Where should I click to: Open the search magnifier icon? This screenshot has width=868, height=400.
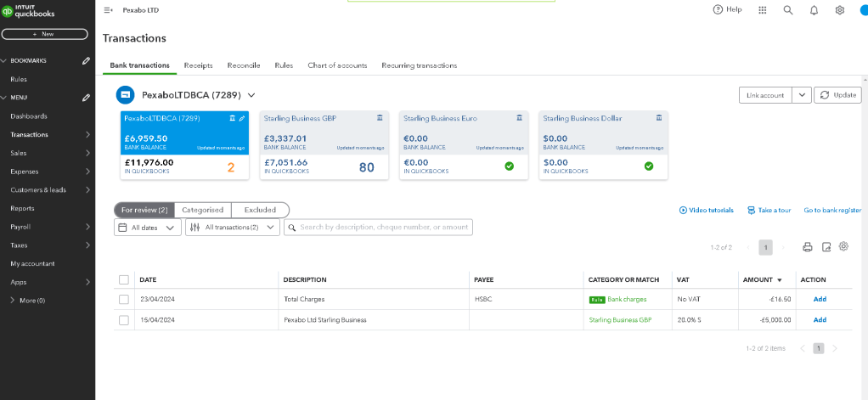788,10
